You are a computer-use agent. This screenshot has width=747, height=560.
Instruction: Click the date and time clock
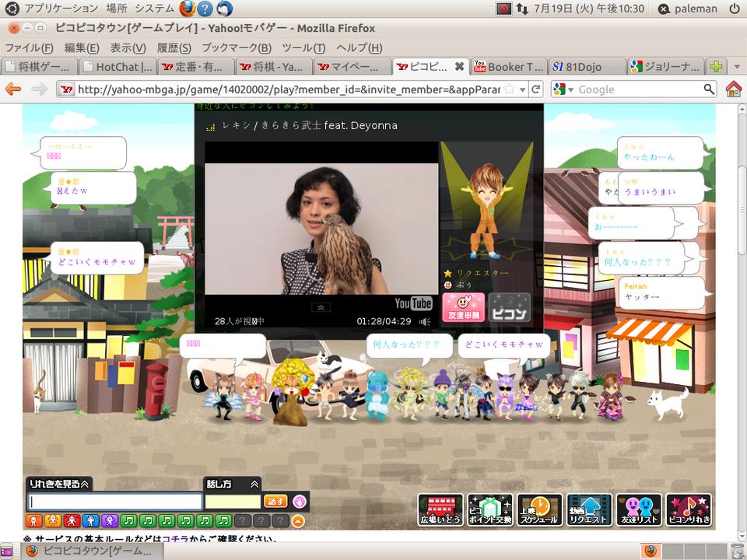coord(589,9)
